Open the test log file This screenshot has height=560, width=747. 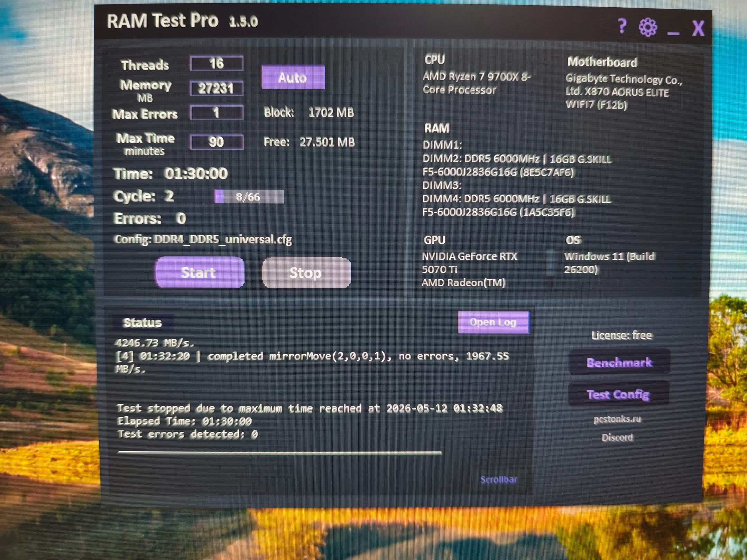point(494,323)
